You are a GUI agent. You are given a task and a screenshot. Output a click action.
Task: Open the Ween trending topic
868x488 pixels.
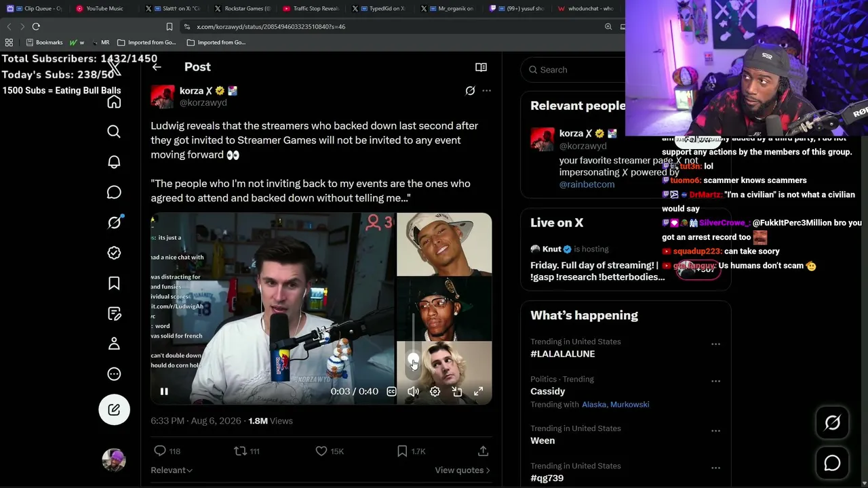click(542, 441)
